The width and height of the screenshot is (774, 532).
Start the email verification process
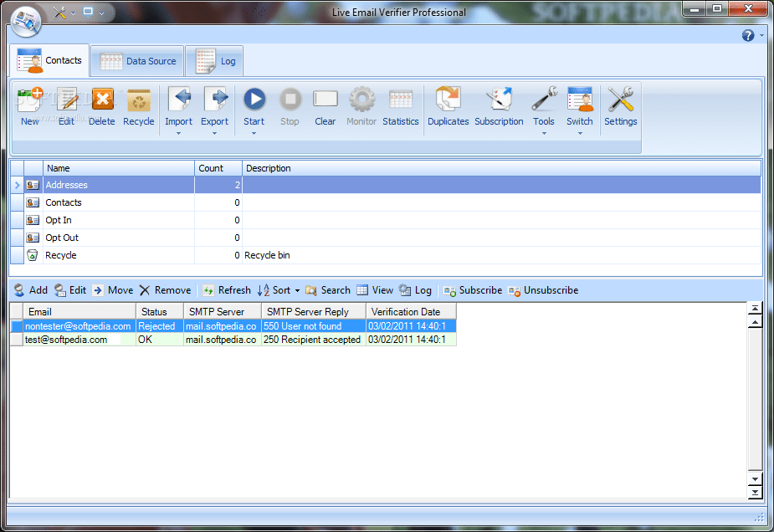(x=254, y=105)
